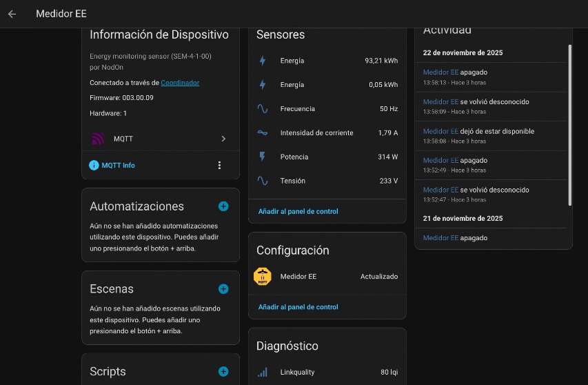Open the three-dot menu beside MQTT Info
588x385 pixels.
(219, 165)
